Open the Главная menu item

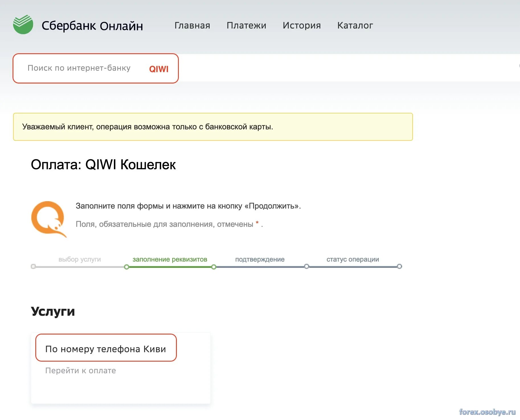(192, 25)
